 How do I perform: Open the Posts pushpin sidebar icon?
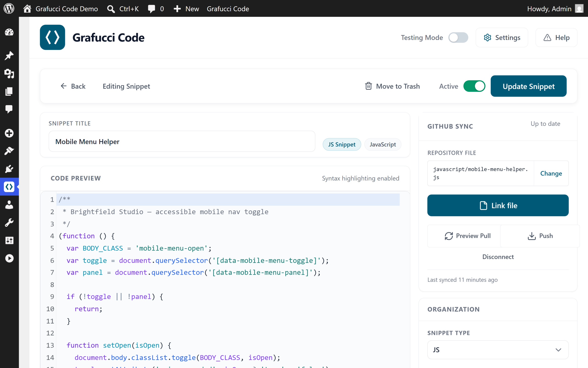pos(9,55)
